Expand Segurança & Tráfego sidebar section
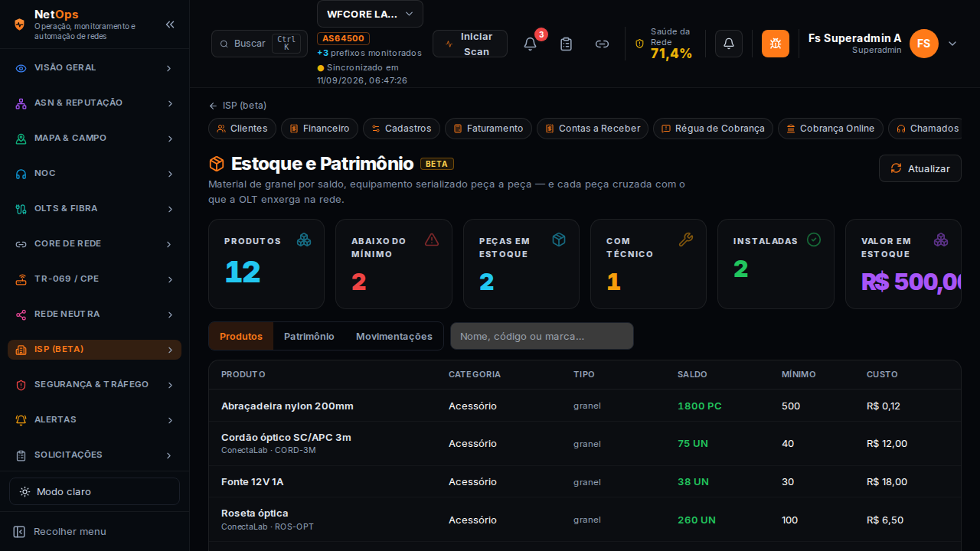The height and width of the screenshot is (551, 980). (x=94, y=385)
